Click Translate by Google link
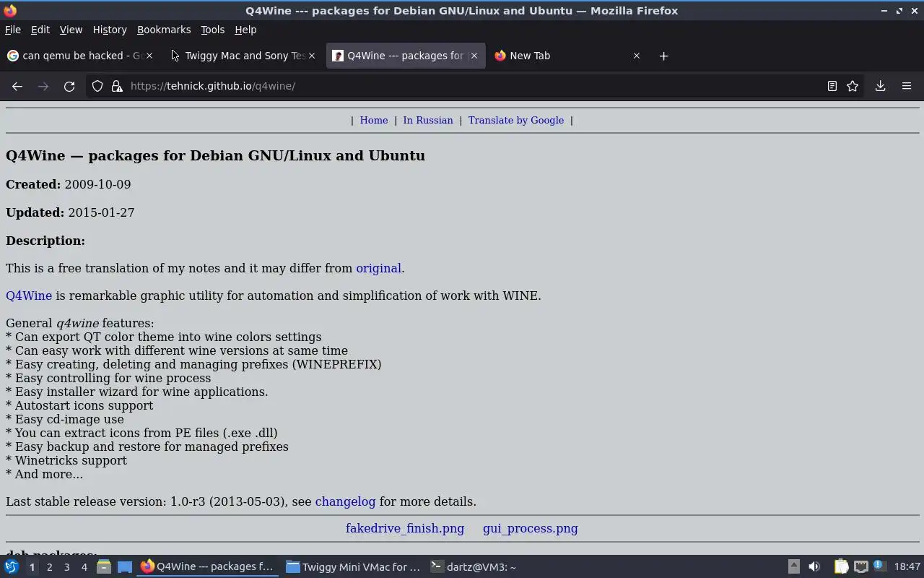This screenshot has width=924, height=578. [516, 120]
